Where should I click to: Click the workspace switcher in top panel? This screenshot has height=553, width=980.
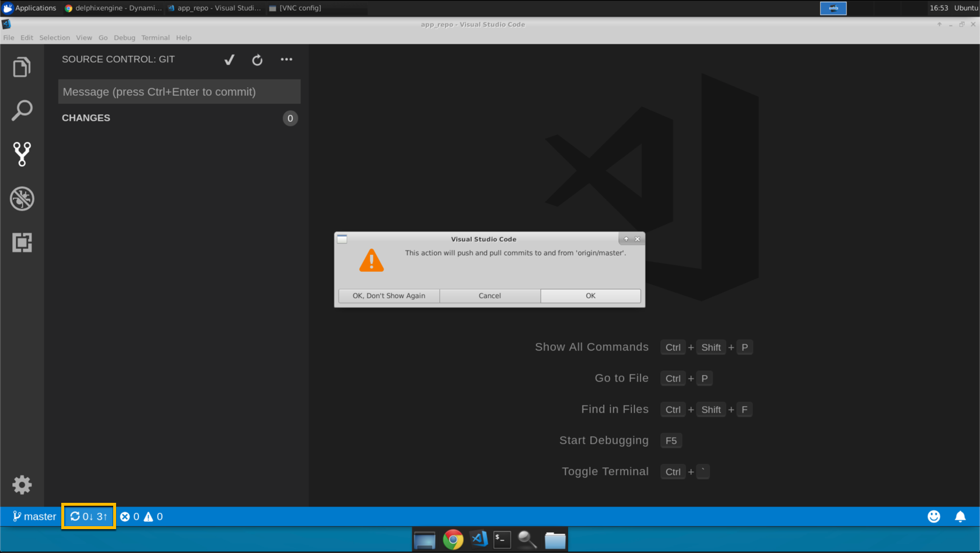point(833,8)
